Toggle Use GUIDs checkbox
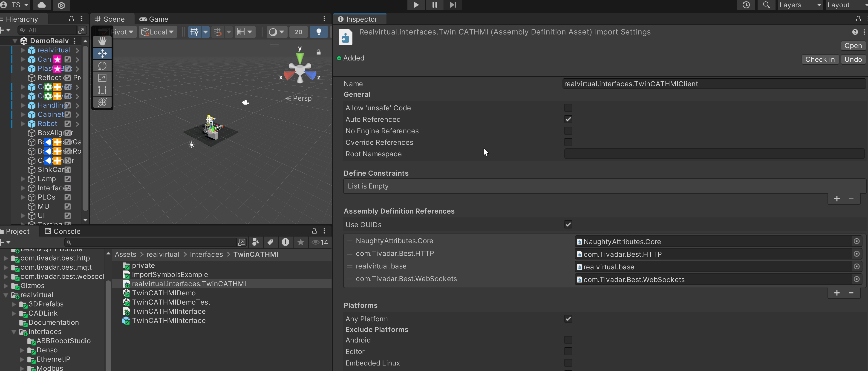The image size is (868, 371). [568, 225]
